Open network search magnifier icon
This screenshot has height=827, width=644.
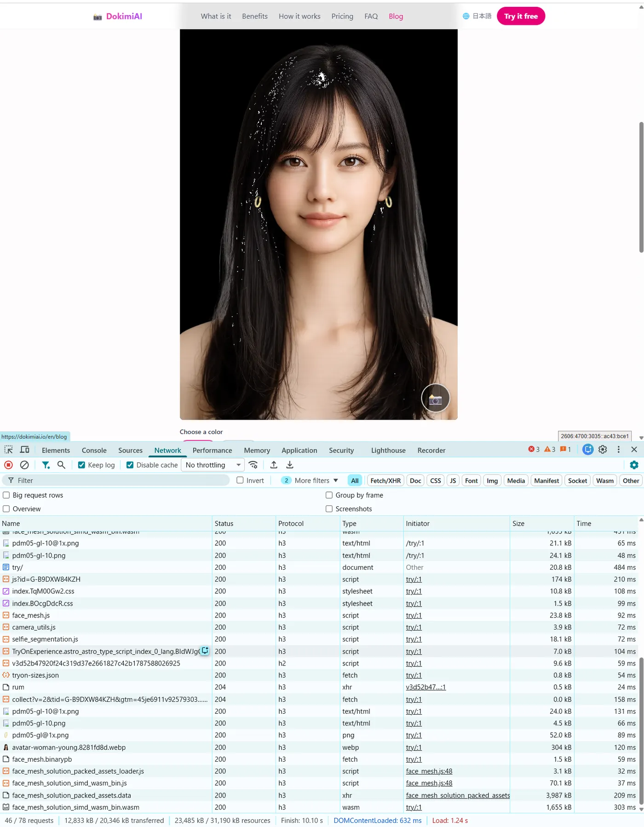61,465
